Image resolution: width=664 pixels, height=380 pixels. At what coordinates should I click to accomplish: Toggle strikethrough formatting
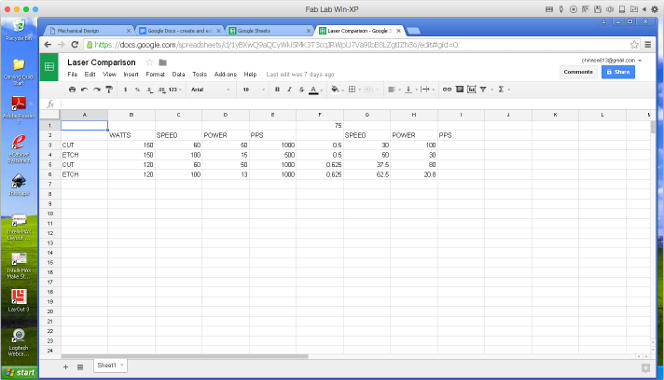click(301, 89)
